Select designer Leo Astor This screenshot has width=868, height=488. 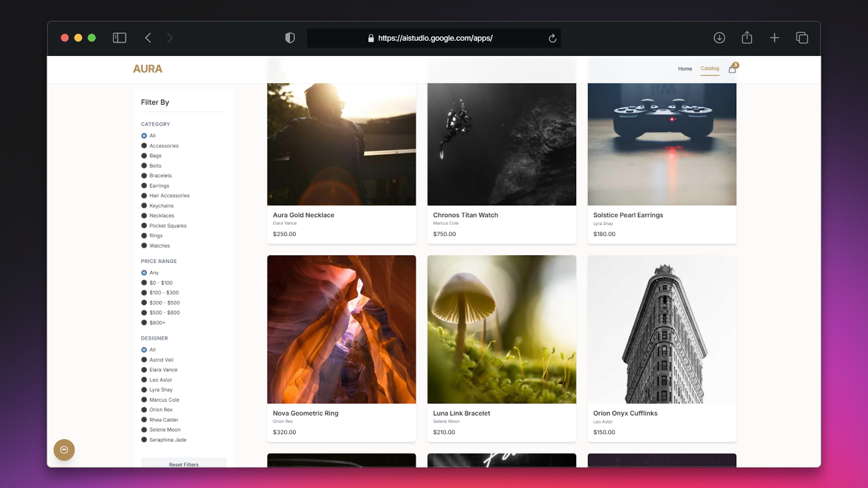click(144, 380)
